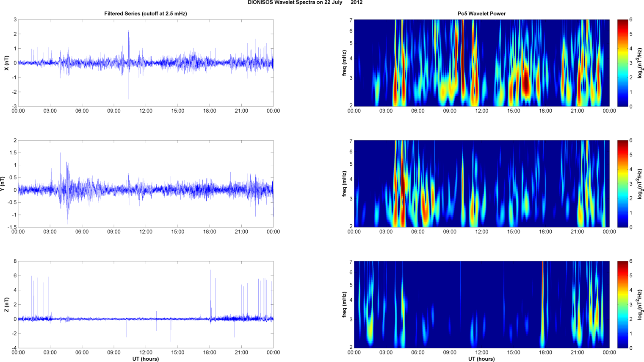The image size is (644, 362).
Task: Click 'freq (mHz)' label of the top wavelet plot
Action: [x=344, y=63]
